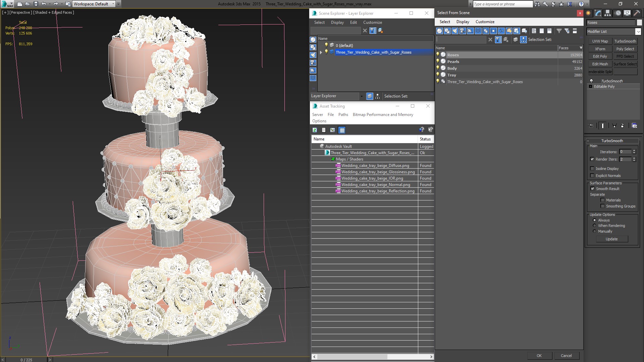This screenshot has height=362, width=644.
Task: Click the Roses object color swatch
Action: pyautogui.click(x=639, y=22)
